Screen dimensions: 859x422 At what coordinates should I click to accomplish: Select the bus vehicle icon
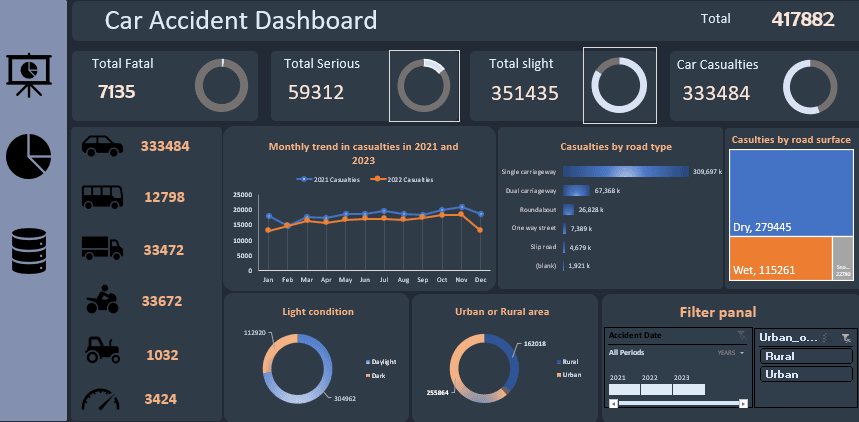[102, 197]
